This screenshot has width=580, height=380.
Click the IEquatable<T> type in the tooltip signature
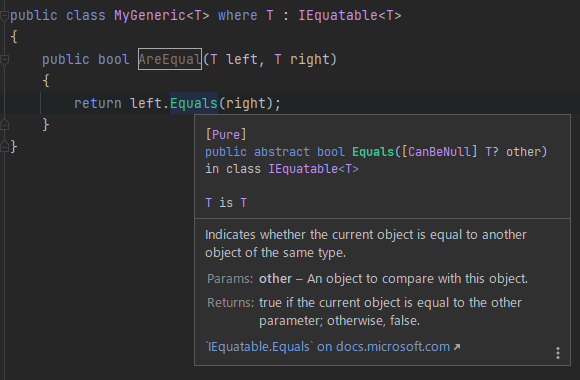click(313, 169)
